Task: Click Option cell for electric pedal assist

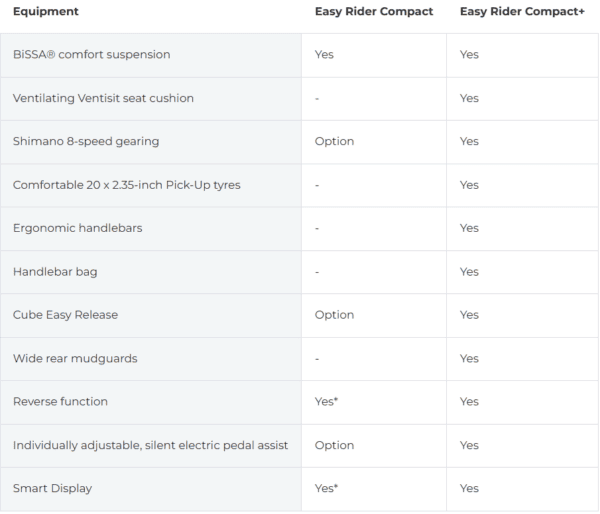Action: point(334,445)
